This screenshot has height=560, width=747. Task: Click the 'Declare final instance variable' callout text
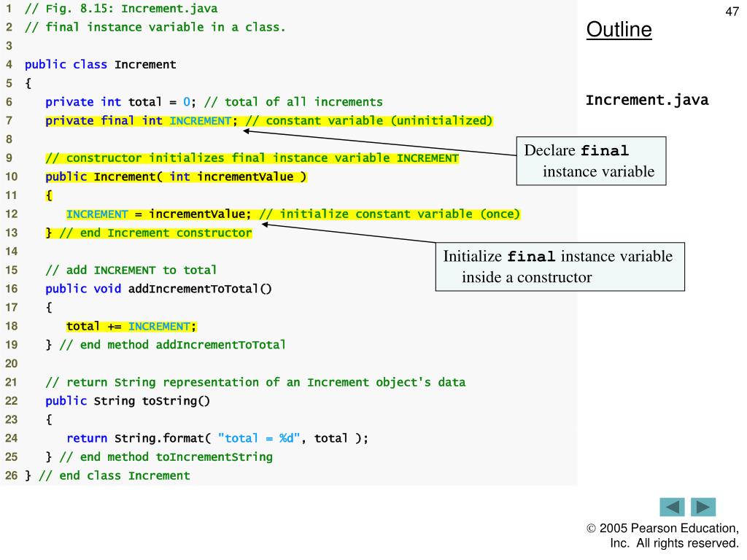(589, 161)
